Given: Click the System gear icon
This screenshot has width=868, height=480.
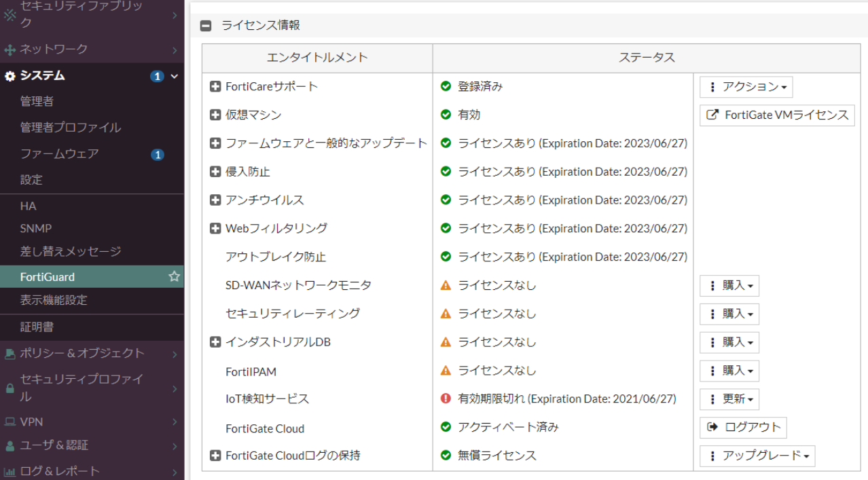Looking at the screenshot, I should (10, 76).
